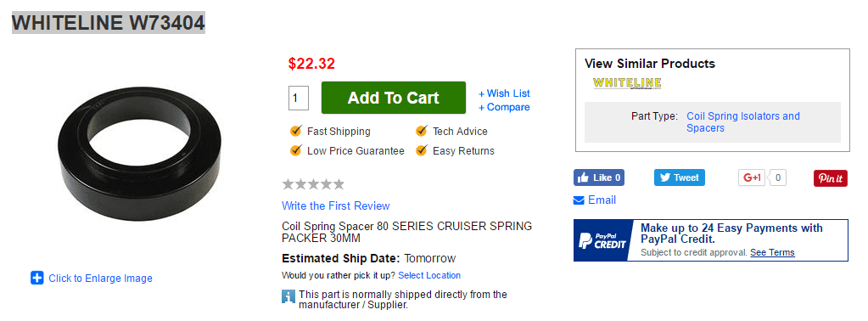Click the Facebook Like thumbs-up button

(x=599, y=177)
